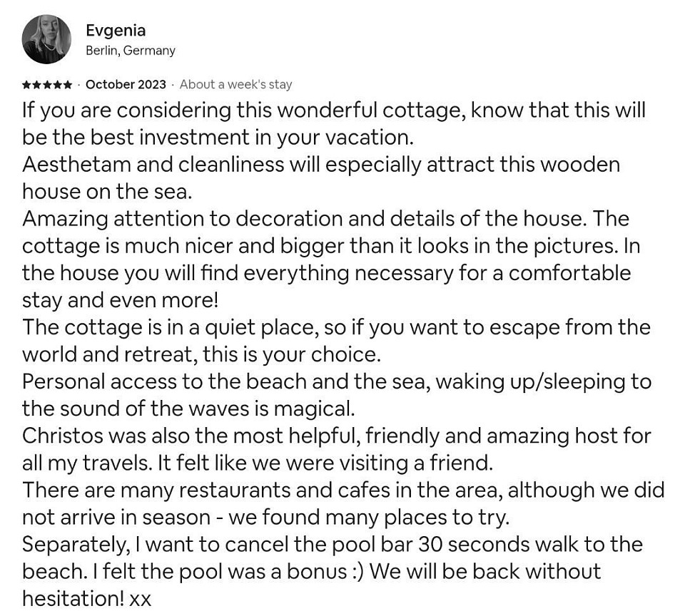Click the line house on the sea
Viewport: 685px width, 616px height.
tap(107, 192)
